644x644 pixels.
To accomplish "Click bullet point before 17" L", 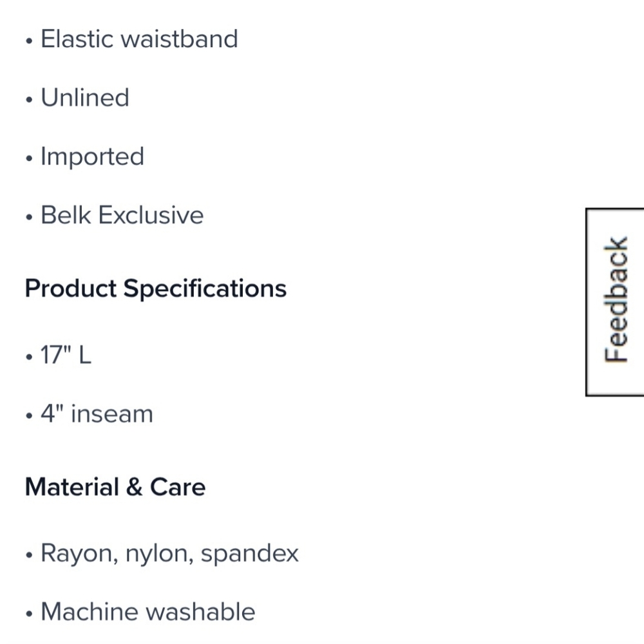I will tap(29, 357).
